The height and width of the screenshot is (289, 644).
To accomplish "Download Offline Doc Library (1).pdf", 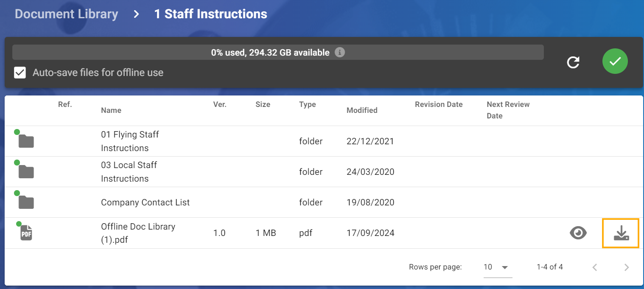I will click(x=621, y=233).
